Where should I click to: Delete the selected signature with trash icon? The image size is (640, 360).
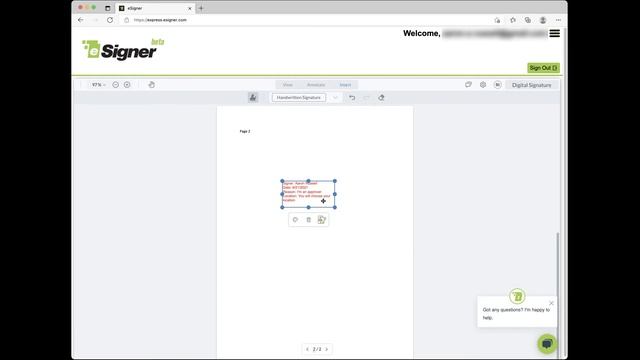(309, 220)
